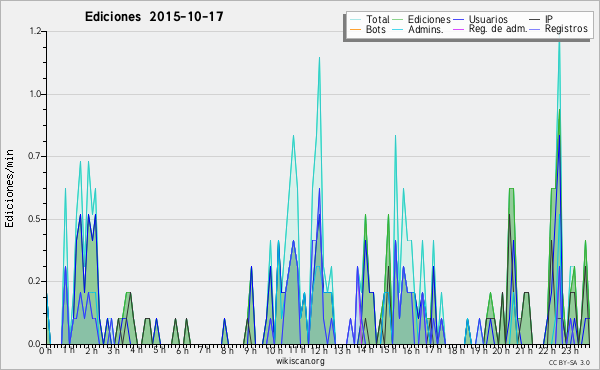Screen dimensions: 600x370
Task: Click the tallest Total peak after 12 h
Action: coord(559,43)
